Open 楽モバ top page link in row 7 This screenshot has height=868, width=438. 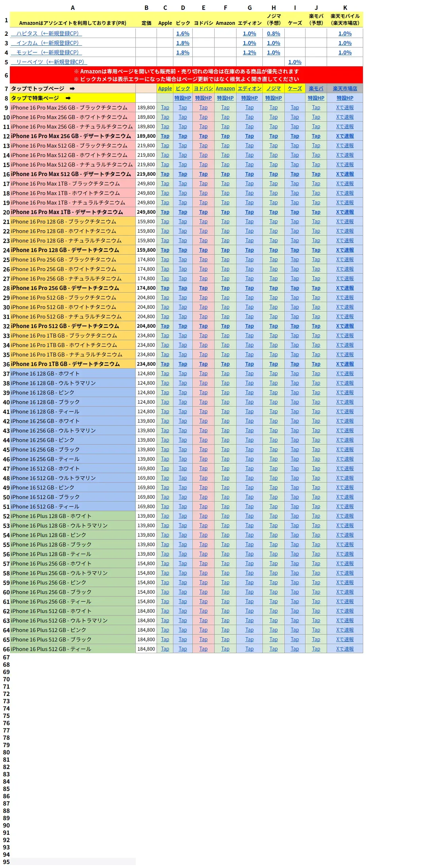316,88
